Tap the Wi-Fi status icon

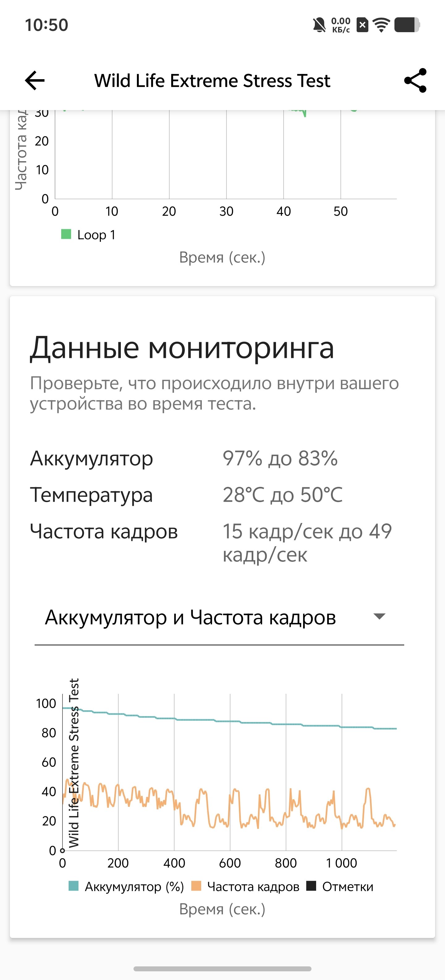tap(381, 25)
